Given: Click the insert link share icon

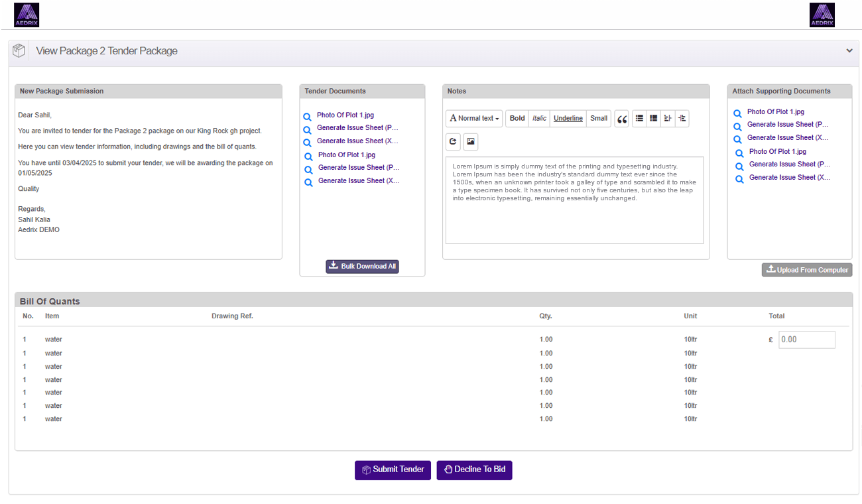Looking at the screenshot, I should [x=453, y=141].
